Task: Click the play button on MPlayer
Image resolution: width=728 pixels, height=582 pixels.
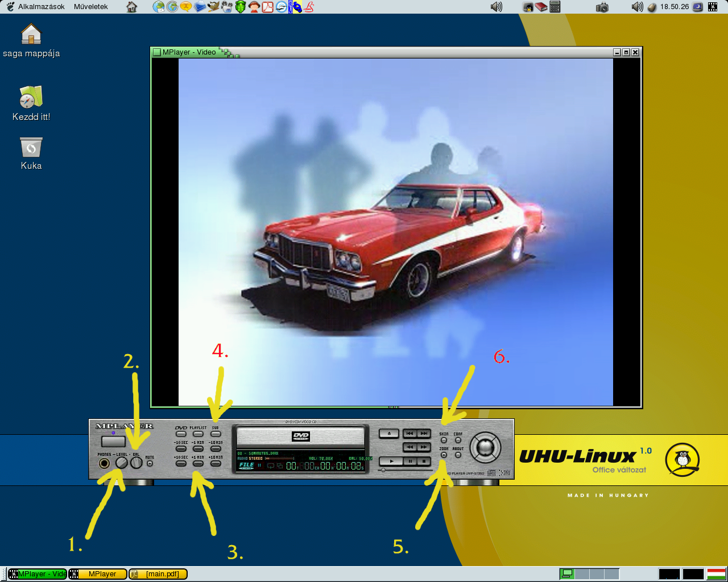Action: pos(391,461)
